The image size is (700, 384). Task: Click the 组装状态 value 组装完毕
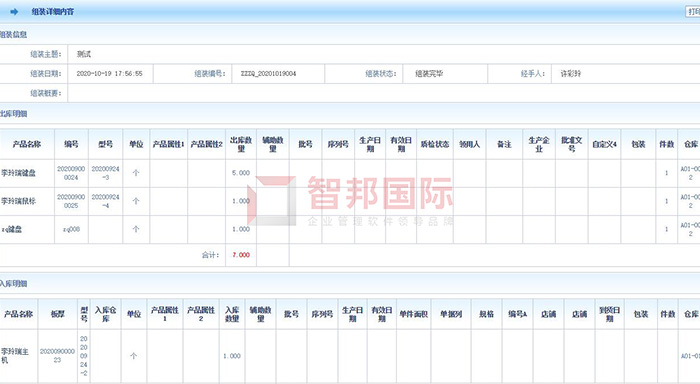429,74
